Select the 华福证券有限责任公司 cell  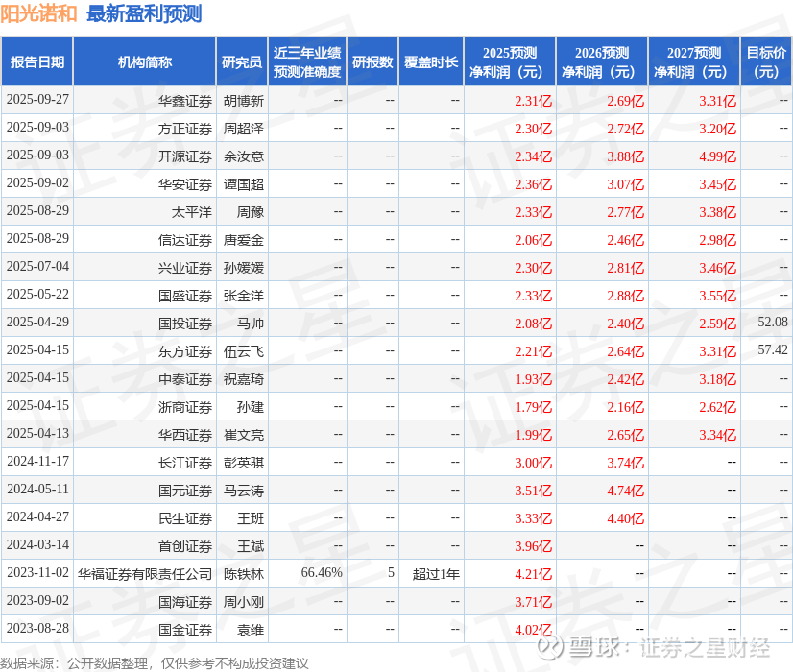click(x=145, y=574)
